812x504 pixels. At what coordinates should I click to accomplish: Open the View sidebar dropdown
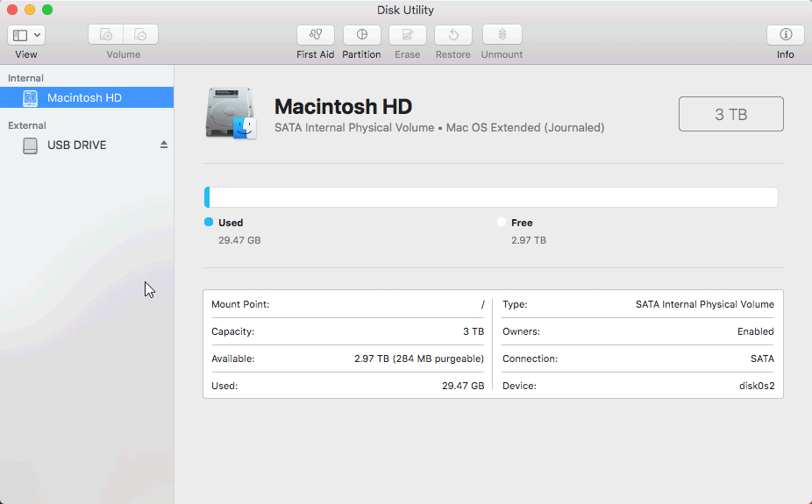26,35
